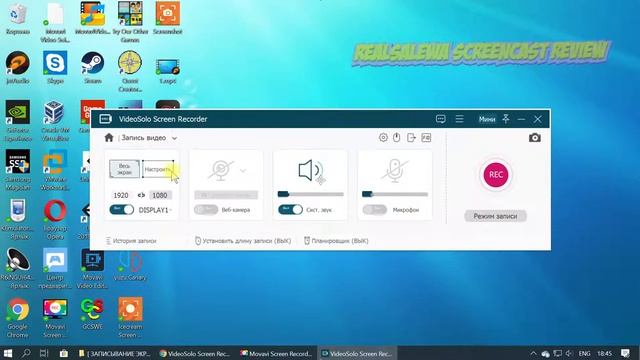Select Весь экран full-screen area
Image resolution: width=640 pixels, height=360 pixels.
click(124, 169)
